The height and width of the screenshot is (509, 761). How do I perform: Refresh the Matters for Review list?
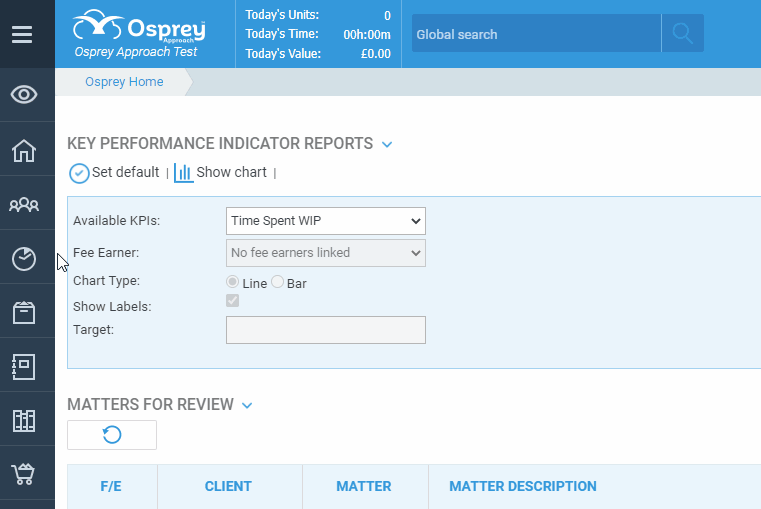click(112, 435)
